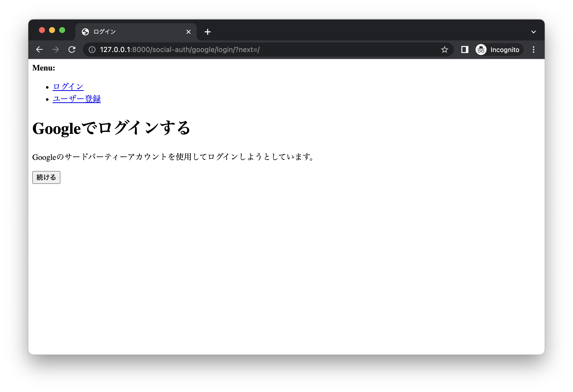Open the Chrome three-dot menu
The width and height of the screenshot is (573, 392).
pos(534,50)
